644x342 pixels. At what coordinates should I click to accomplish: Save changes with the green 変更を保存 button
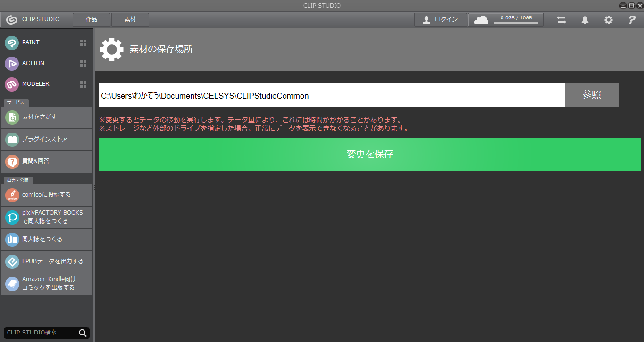(x=370, y=154)
